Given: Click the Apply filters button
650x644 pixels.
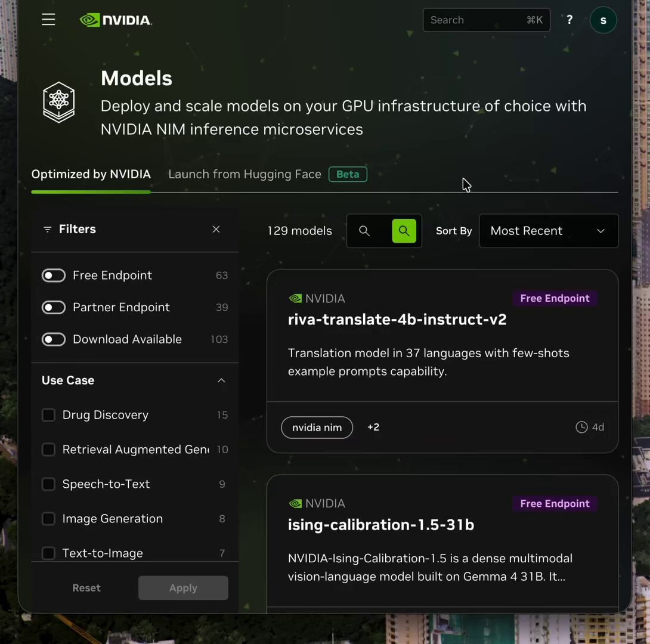Looking at the screenshot, I should click(x=183, y=587).
